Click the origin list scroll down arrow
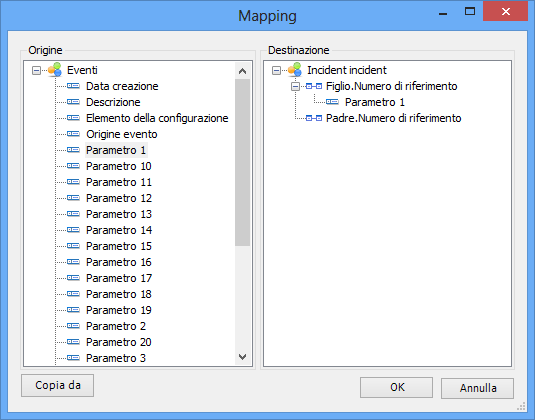 (x=243, y=357)
